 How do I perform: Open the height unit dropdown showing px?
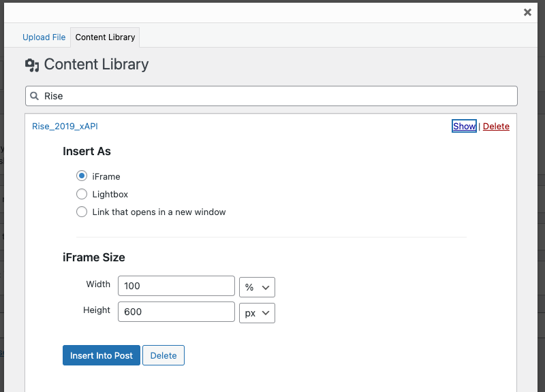[257, 312]
